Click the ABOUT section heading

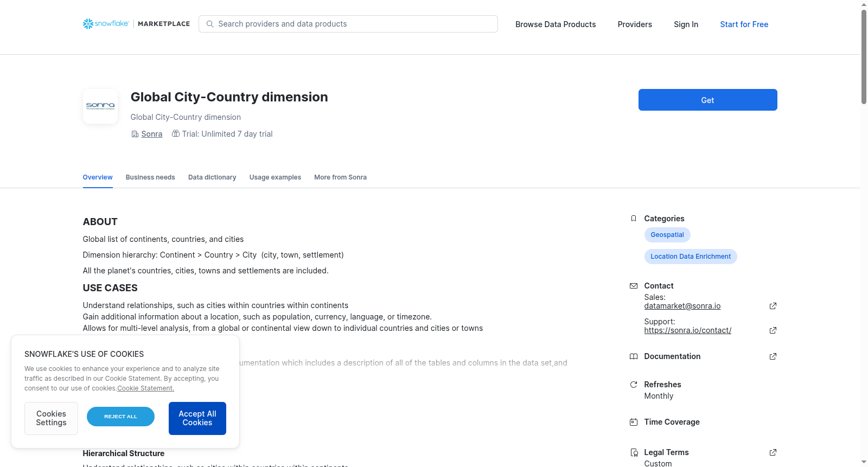tap(100, 222)
